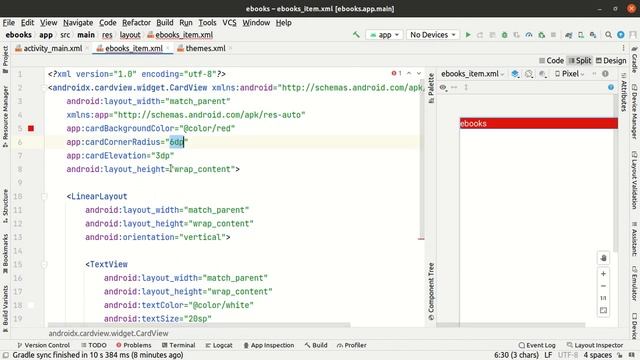Open the Pixel device selector dropdown
This screenshot has width=640, height=360.
pyautogui.click(x=569, y=74)
